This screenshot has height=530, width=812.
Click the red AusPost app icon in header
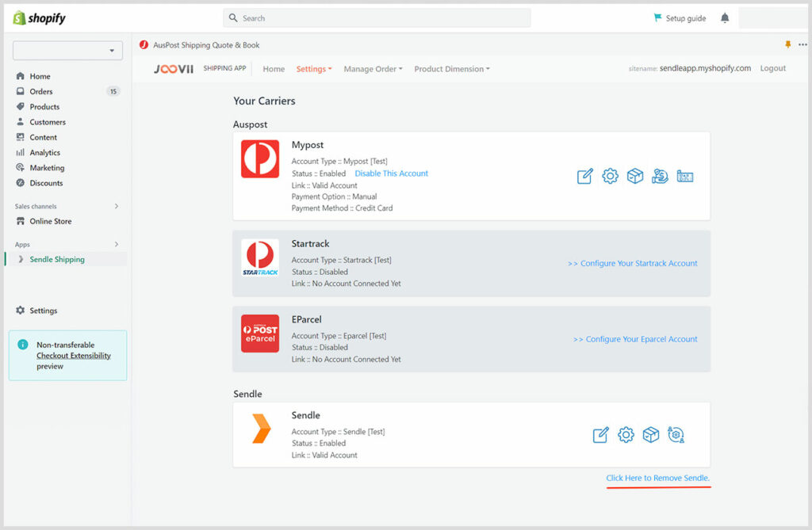(144, 45)
